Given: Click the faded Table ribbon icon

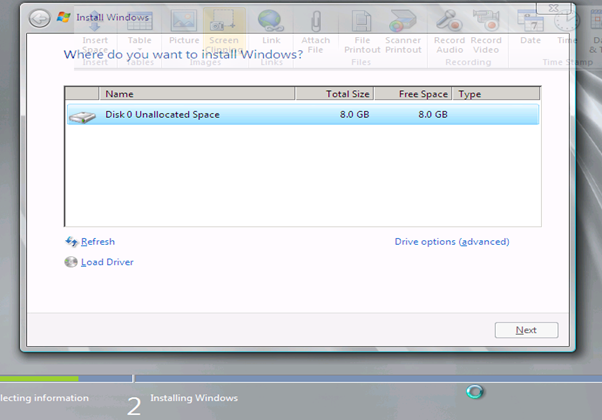Looking at the screenshot, I should click(x=139, y=21).
